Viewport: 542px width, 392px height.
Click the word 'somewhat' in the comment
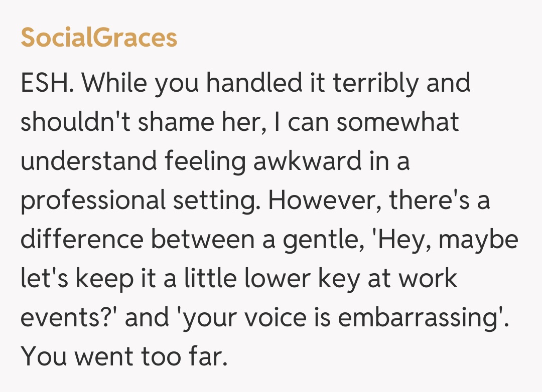pos(397,122)
